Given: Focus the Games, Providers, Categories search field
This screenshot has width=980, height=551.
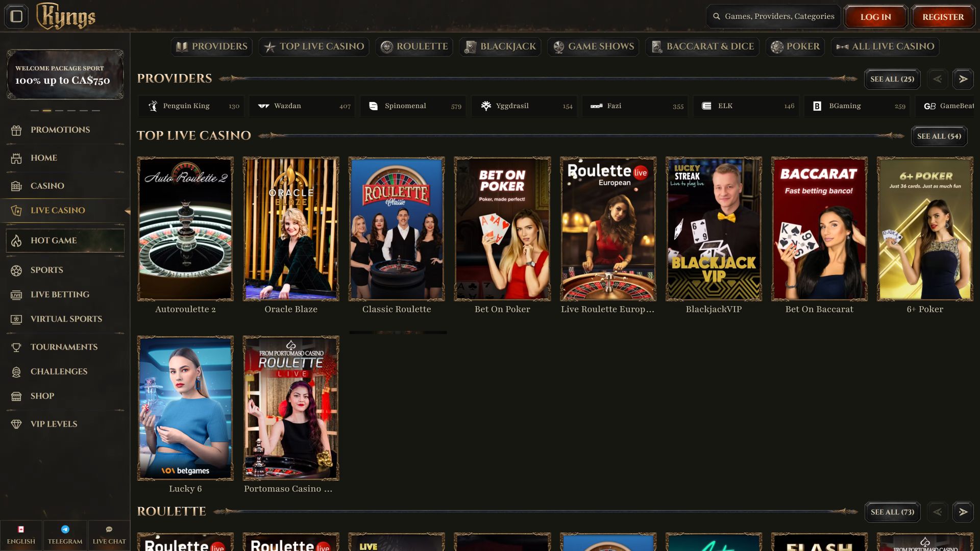Looking at the screenshot, I should point(773,16).
